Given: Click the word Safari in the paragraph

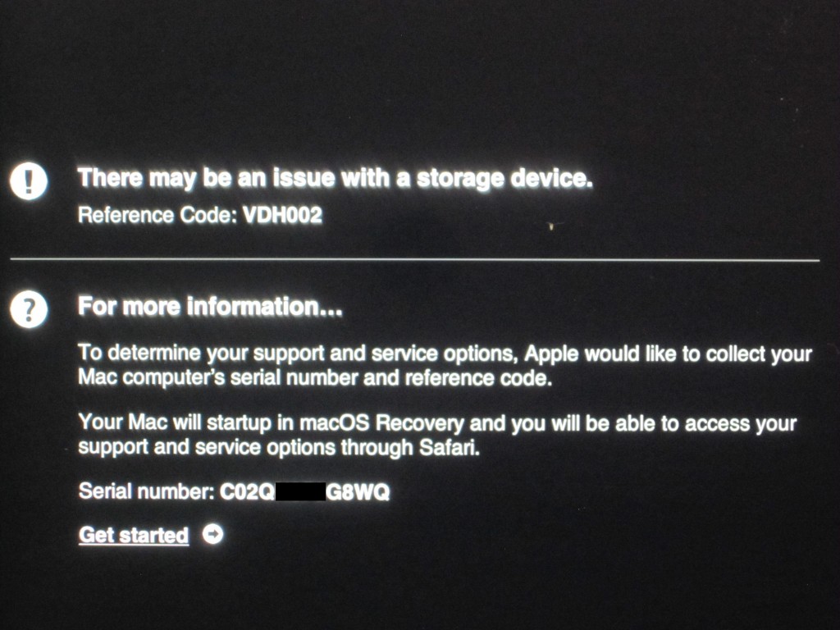Looking at the screenshot, I should point(449,447).
